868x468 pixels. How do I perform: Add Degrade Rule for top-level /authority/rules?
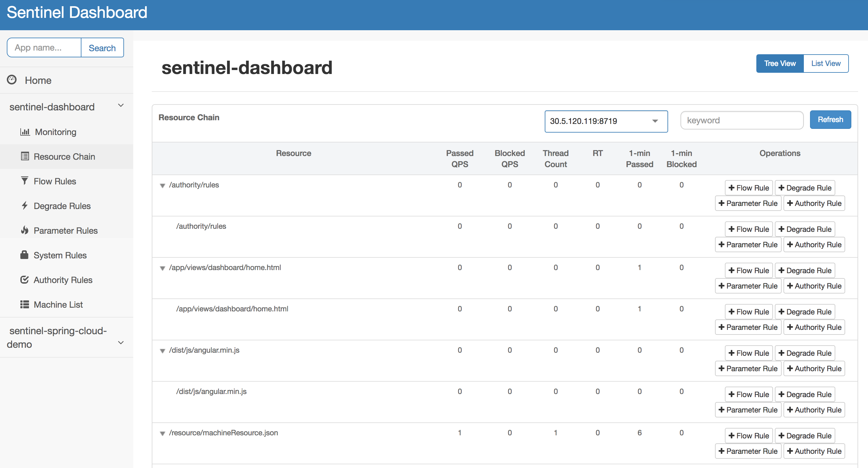coord(805,188)
